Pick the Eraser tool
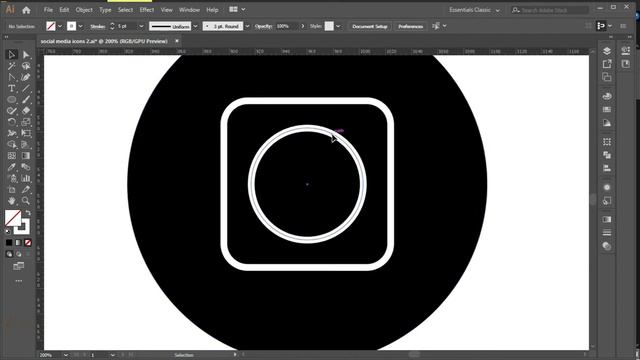 pos(26,111)
